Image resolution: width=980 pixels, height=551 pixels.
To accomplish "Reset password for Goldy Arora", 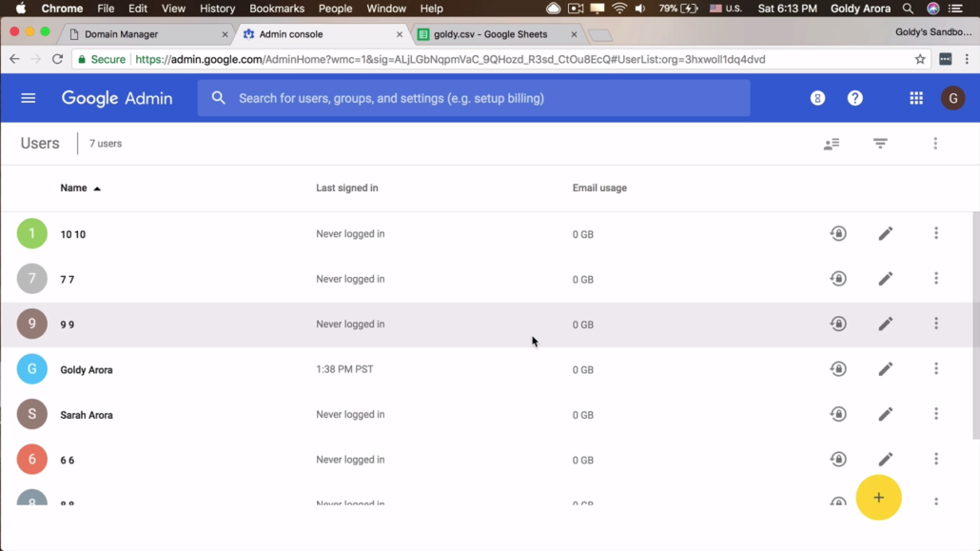I will pyautogui.click(x=838, y=369).
